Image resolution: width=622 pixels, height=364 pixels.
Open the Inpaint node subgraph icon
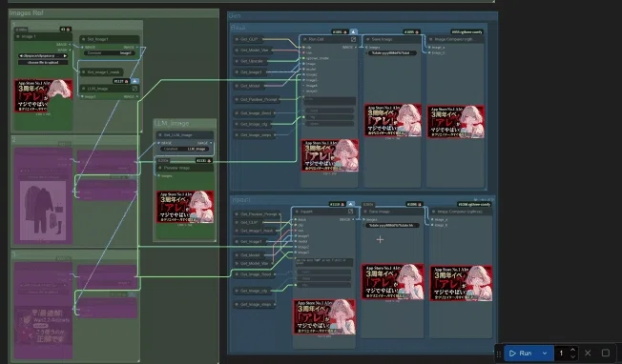point(351,212)
